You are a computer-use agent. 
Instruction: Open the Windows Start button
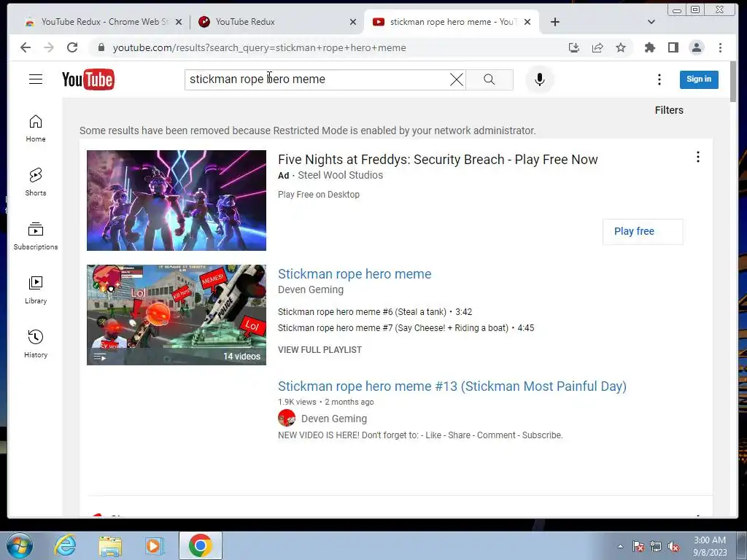tap(20, 545)
